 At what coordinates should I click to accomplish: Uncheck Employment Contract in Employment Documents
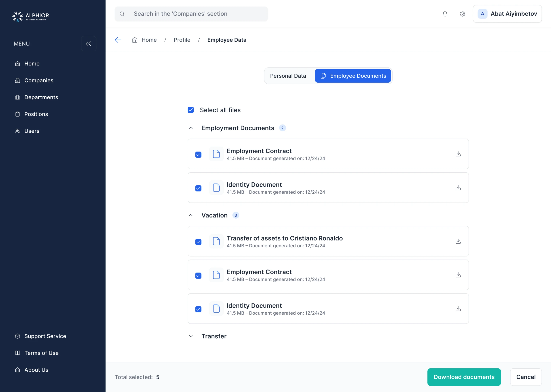(x=198, y=155)
